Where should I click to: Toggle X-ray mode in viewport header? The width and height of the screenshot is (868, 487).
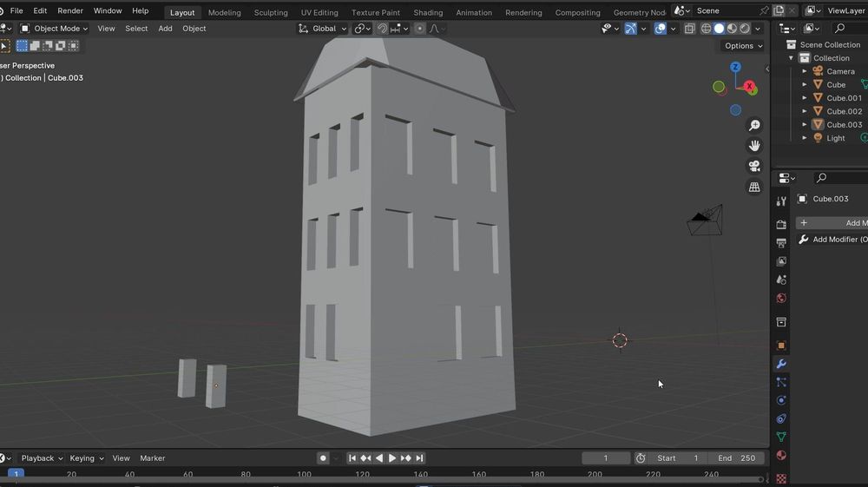pyautogui.click(x=690, y=29)
